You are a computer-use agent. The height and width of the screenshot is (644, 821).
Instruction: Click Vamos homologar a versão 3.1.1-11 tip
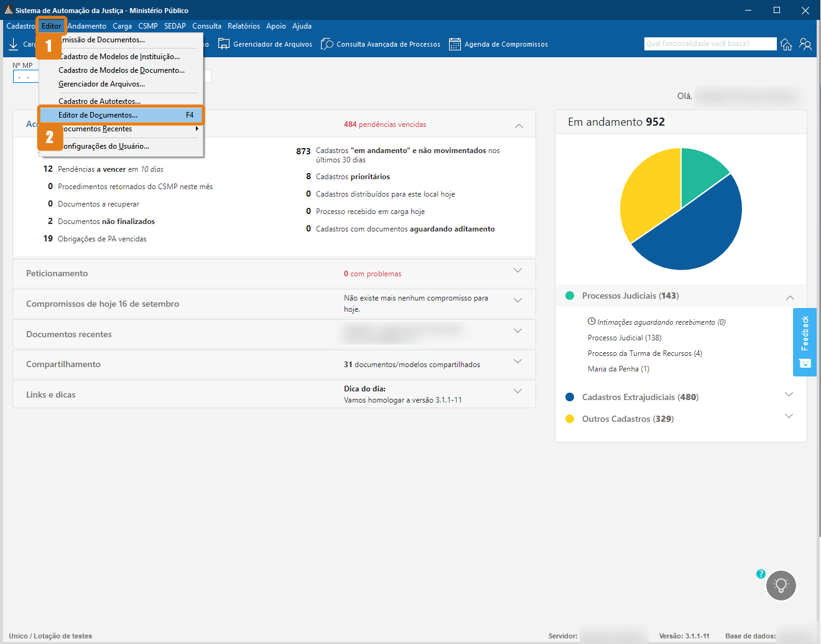pos(403,400)
